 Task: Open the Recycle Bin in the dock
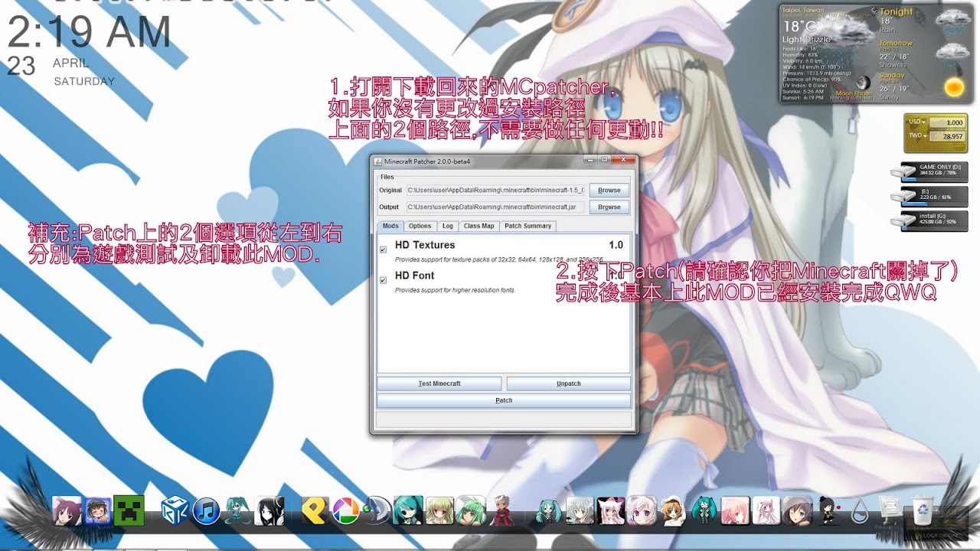coord(923,510)
